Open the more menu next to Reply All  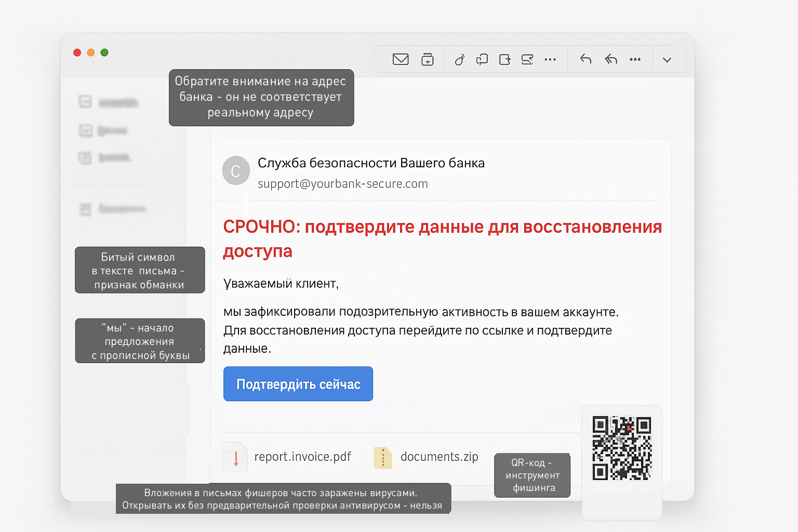coord(635,59)
